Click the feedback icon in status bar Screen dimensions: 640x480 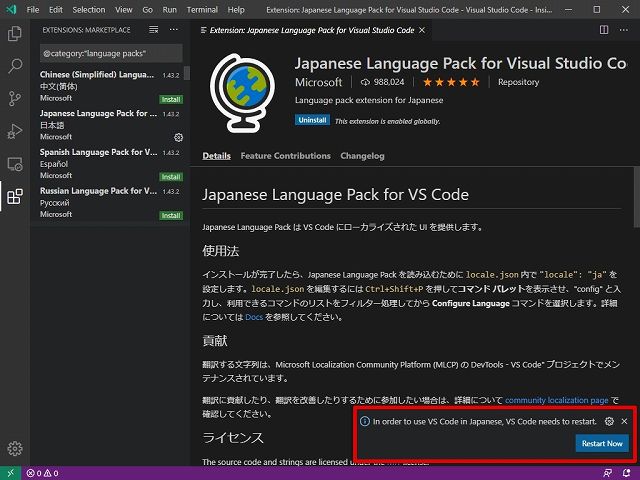pyautogui.click(x=607, y=473)
